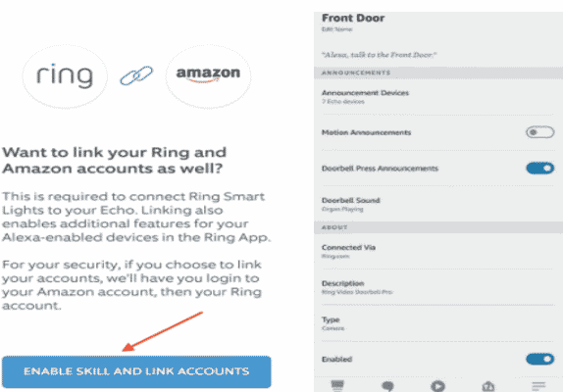Image resolution: width=563 pixels, height=392 pixels.
Task: Click the Amazon logo circle
Action: tap(208, 76)
